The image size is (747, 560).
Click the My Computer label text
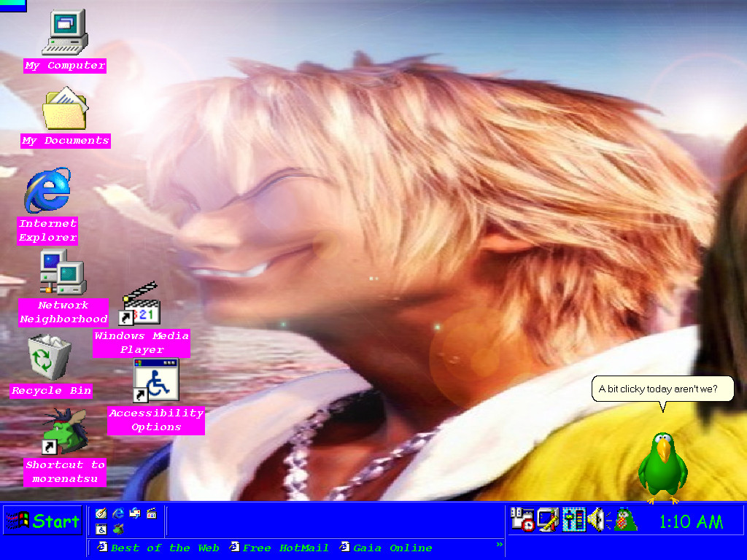pyautogui.click(x=65, y=66)
